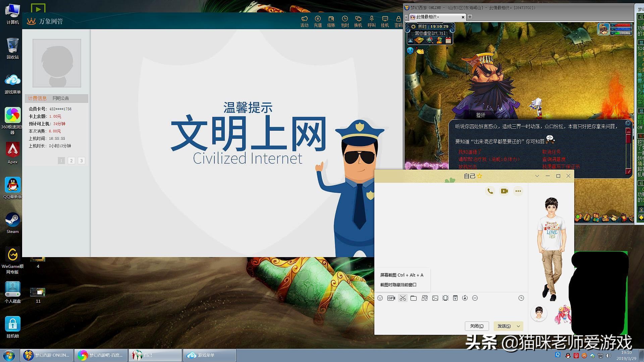644x362 pixels.
Task: Click the screenshot scissors tool in QQ
Action: pos(402,298)
